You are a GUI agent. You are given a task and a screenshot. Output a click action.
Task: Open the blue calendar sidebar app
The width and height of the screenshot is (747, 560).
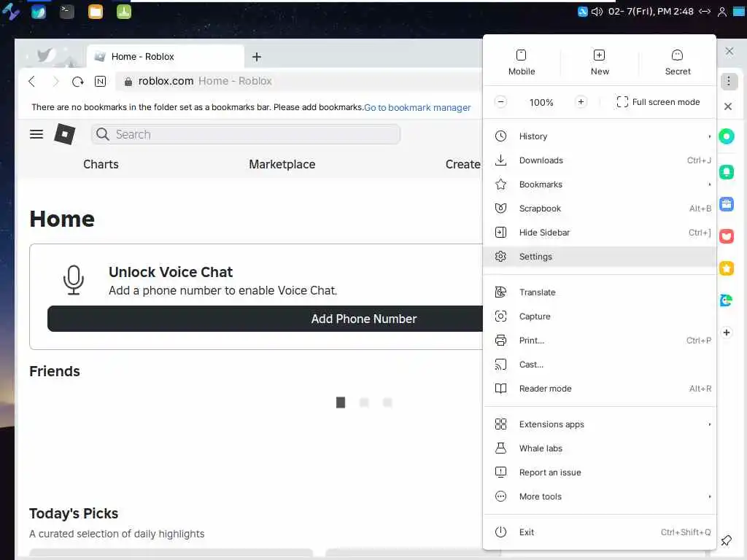[727, 204]
